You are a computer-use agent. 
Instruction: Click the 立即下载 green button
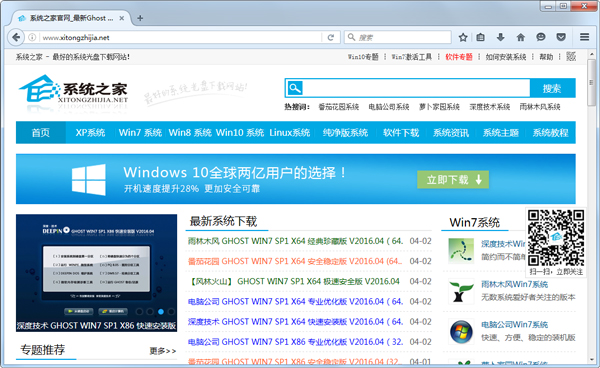[x=453, y=179]
